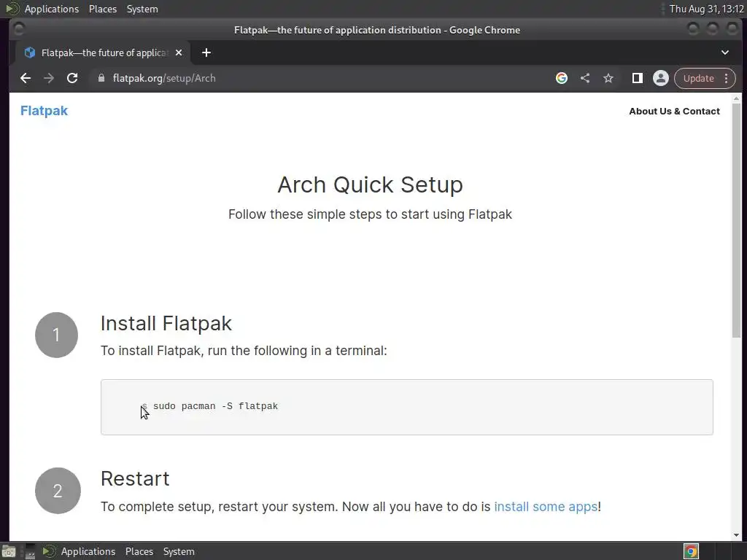Select the Flatpak tab
This screenshot has width=747, height=560.
click(x=102, y=52)
